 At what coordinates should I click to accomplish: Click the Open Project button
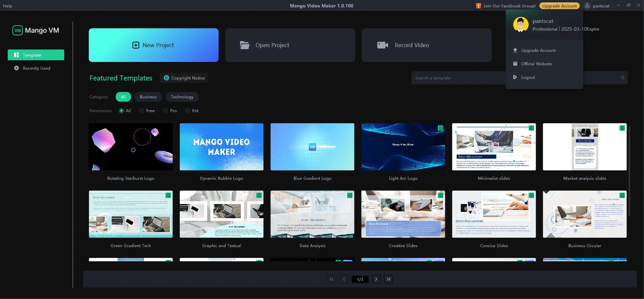(x=290, y=45)
